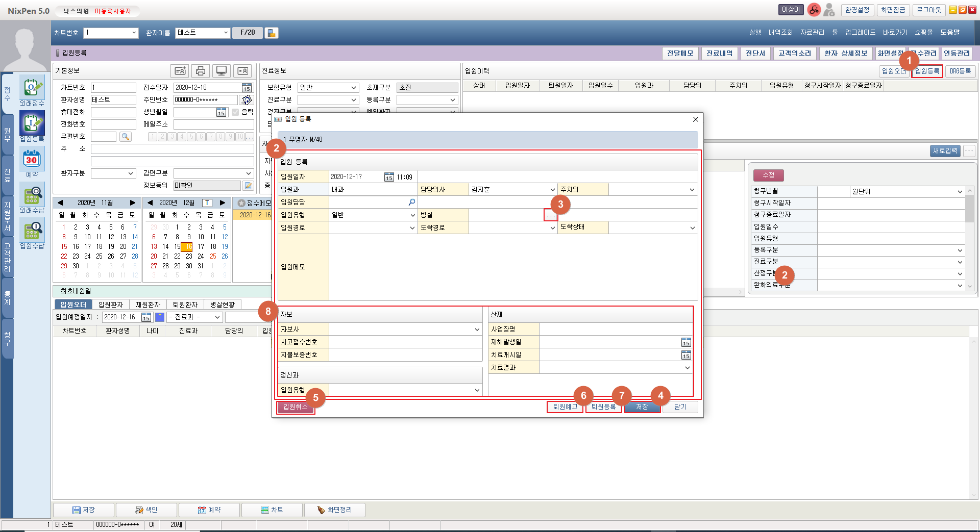Expand the 담당의사 dropdown
The image size is (980, 532).
pyautogui.click(x=552, y=190)
